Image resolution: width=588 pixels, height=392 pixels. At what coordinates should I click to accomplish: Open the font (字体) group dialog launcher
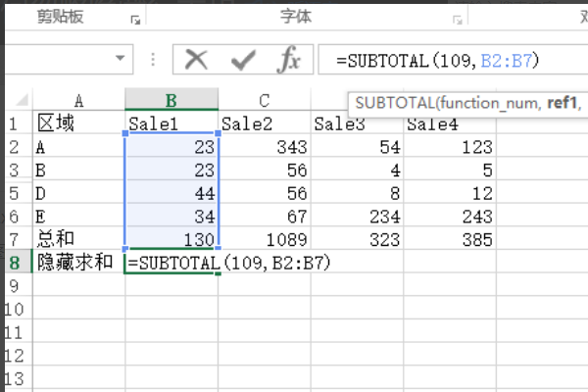(x=457, y=20)
